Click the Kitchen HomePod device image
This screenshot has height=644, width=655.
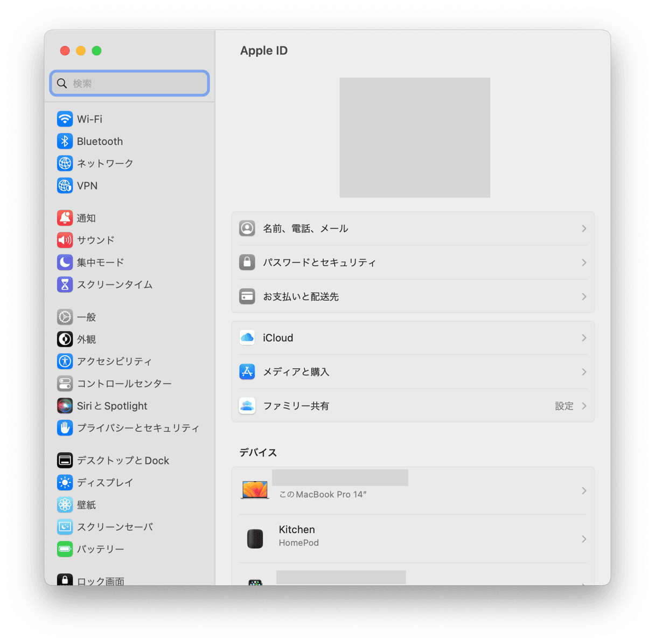pyautogui.click(x=255, y=539)
